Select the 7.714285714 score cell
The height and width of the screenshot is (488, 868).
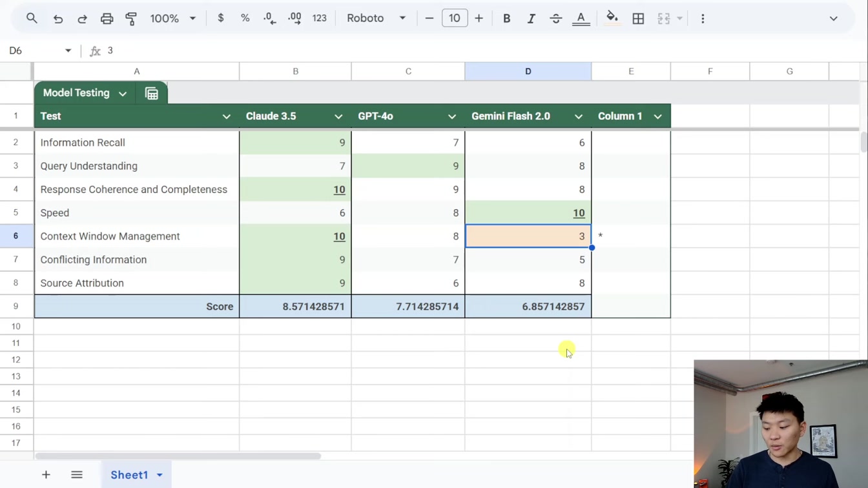tap(408, 307)
